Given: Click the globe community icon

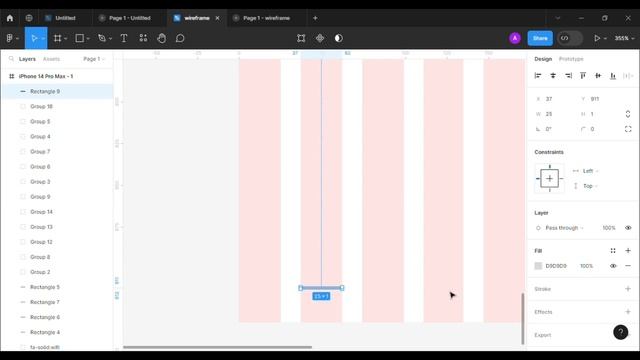Looking at the screenshot, I should pos(29,18).
